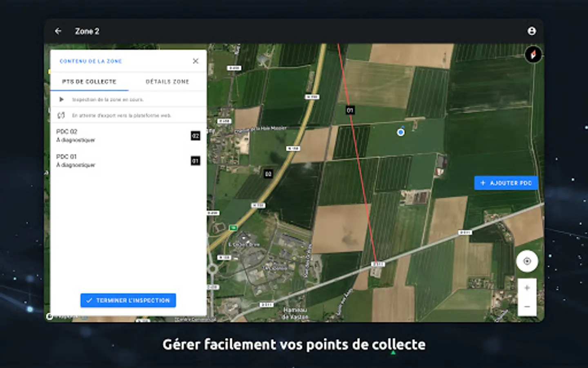Select the 02 marker on the map

pos(268,174)
